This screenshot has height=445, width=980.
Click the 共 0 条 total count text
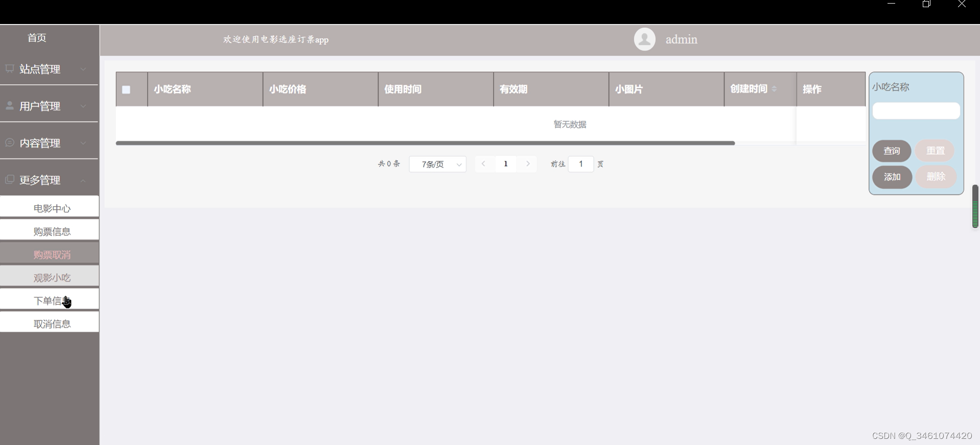(389, 164)
